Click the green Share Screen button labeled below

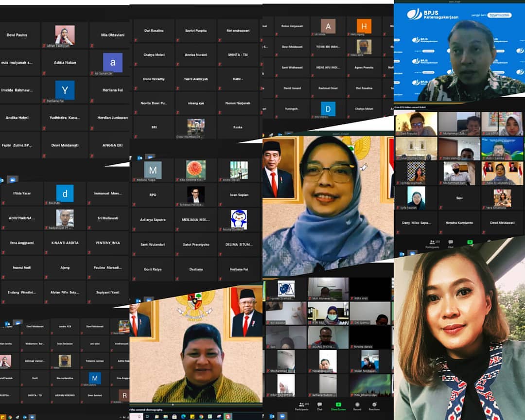(338, 405)
